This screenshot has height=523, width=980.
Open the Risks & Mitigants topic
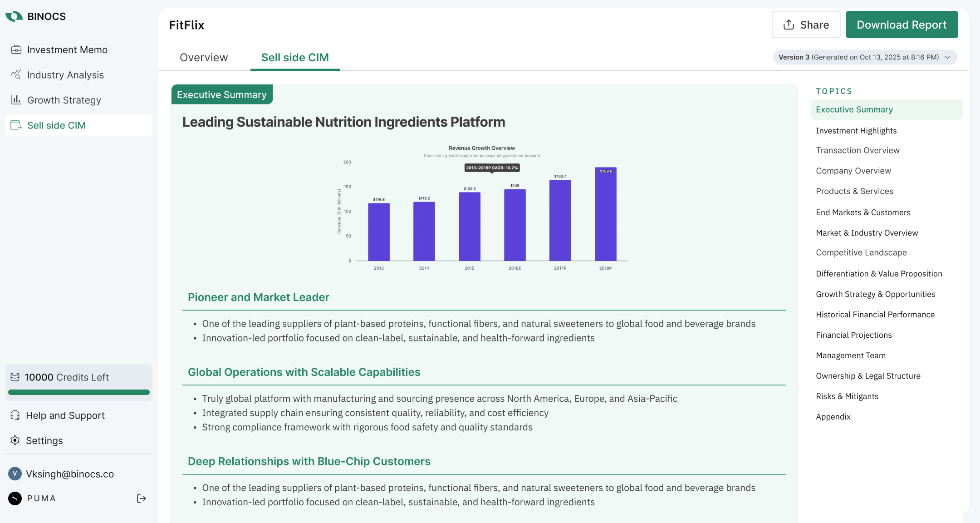tap(847, 396)
